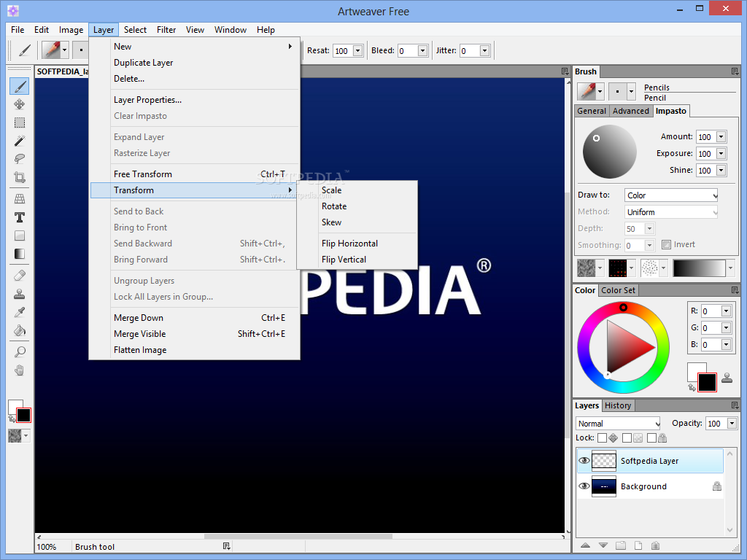Click white background swatch in toolbox
Screen dimensions: 747x560
pos(13,405)
